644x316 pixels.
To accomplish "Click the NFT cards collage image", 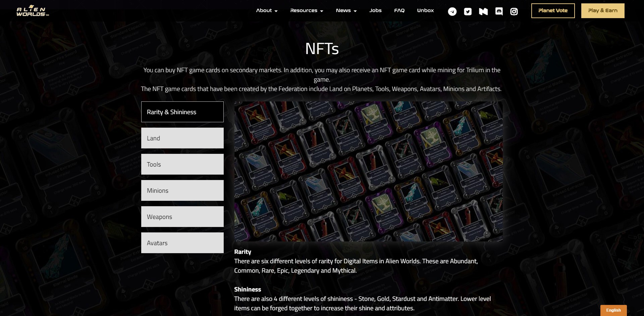I will point(368,171).
